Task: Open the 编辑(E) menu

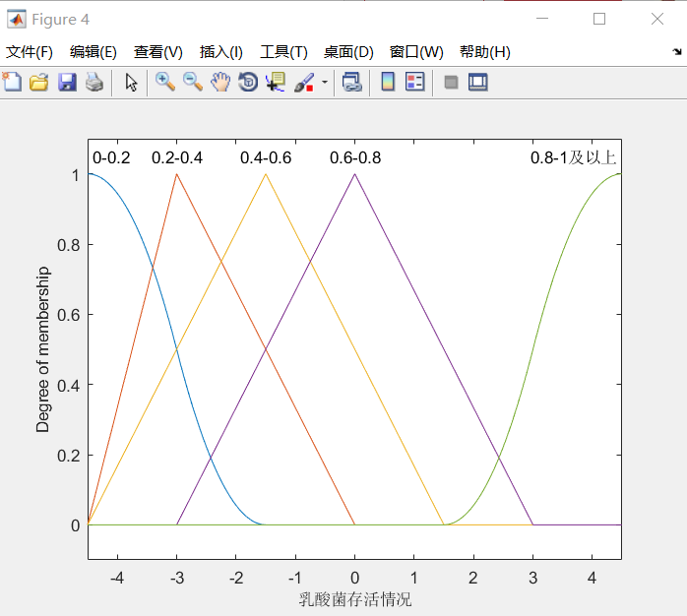Action: (94, 52)
